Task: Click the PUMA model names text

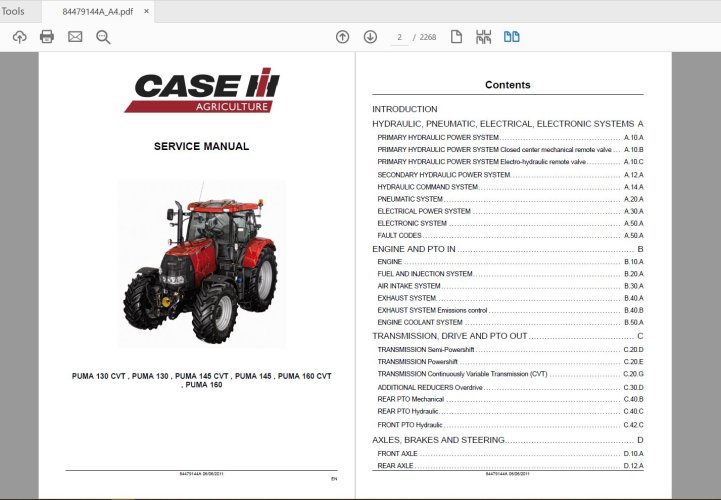Action: click(201, 380)
